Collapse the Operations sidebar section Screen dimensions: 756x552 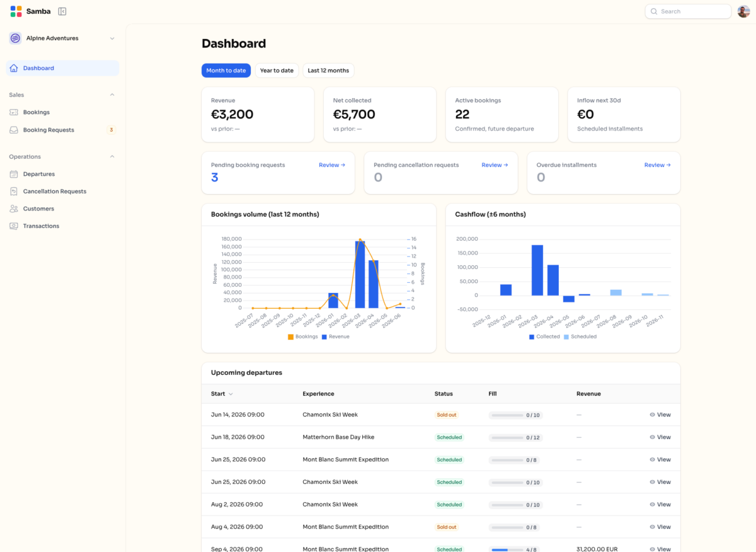[112, 156]
